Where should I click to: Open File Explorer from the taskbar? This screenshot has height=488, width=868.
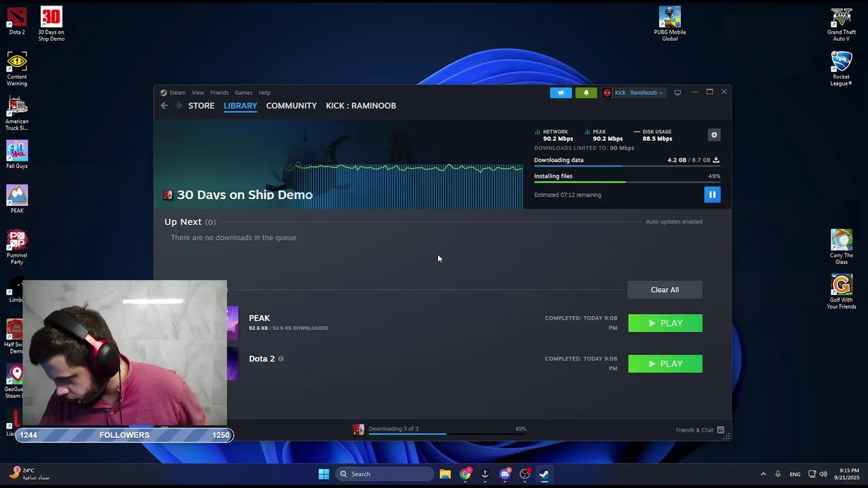tap(445, 474)
